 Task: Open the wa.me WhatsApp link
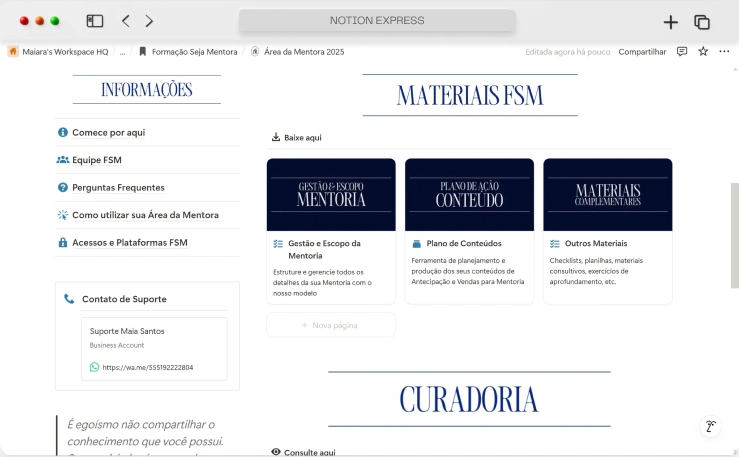point(148,367)
